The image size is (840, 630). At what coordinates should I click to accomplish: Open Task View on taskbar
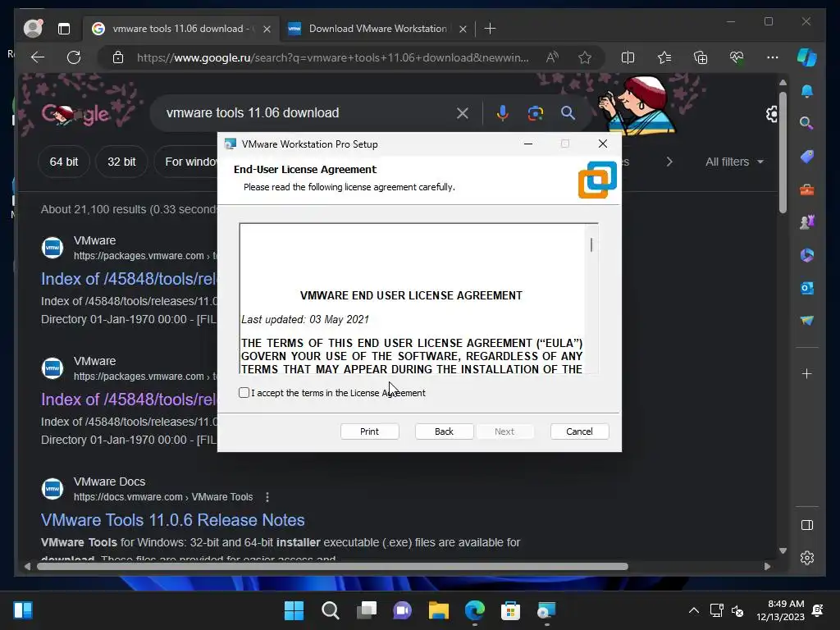pos(367,610)
